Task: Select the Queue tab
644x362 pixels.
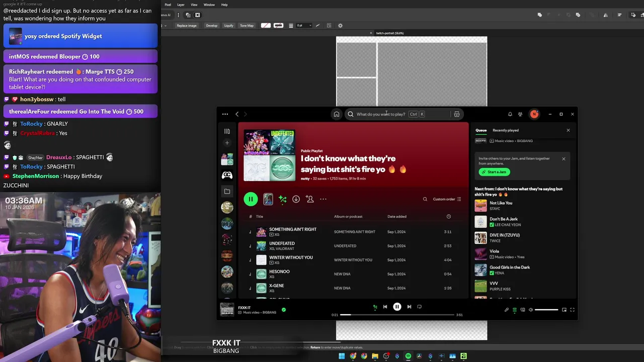Action: (481, 130)
